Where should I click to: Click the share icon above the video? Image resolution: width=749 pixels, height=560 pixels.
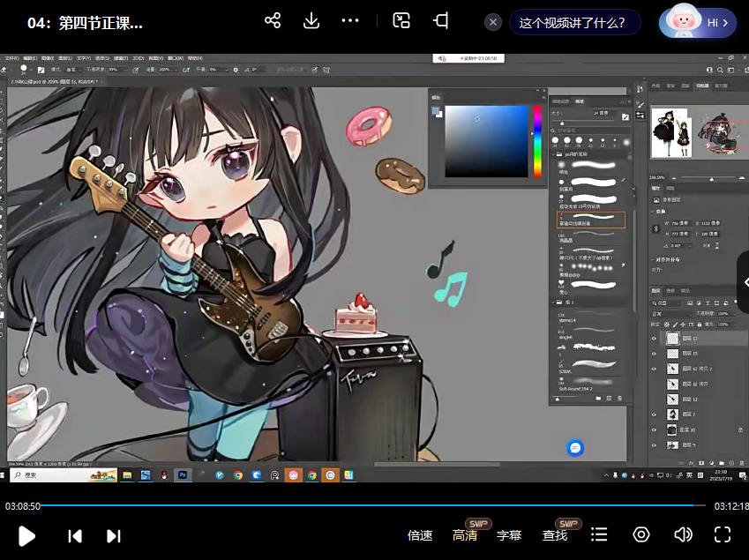click(273, 19)
